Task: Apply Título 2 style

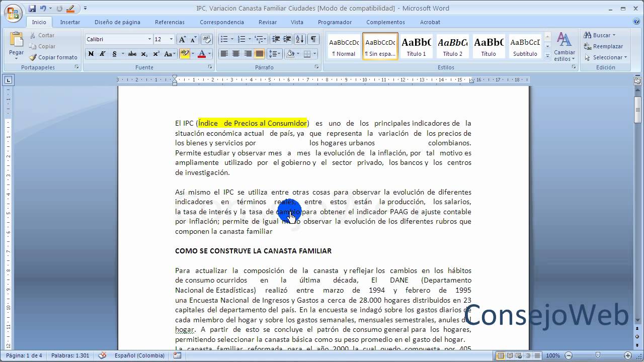Action: pos(453,47)
